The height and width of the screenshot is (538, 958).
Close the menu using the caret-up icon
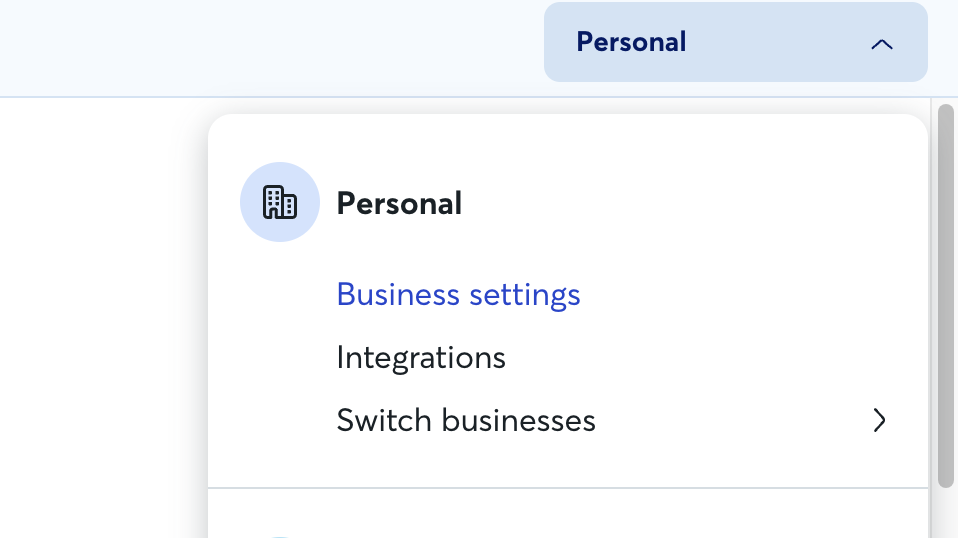[x=882, y=44]
